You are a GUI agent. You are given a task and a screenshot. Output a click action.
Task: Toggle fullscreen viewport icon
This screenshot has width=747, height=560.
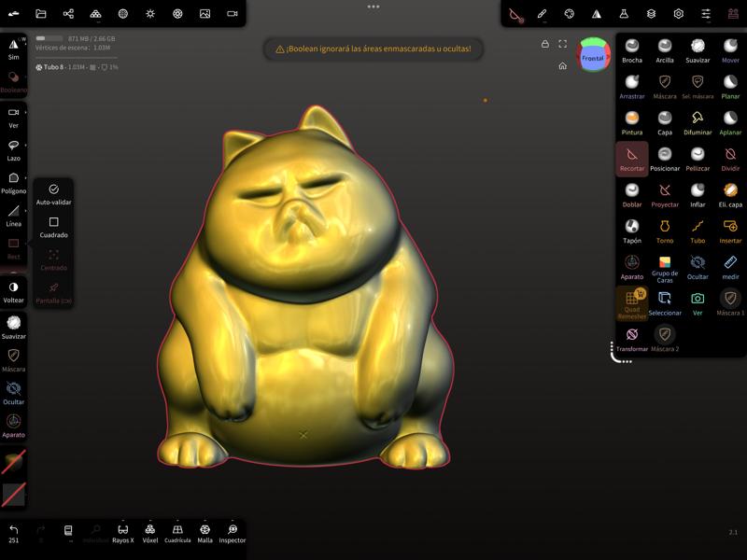click(563, 44)
